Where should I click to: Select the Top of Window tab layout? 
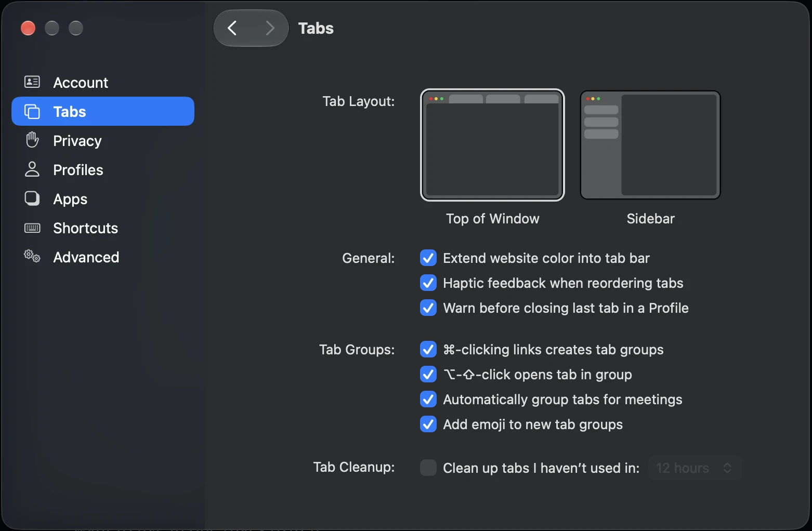(x=492, y=145)
